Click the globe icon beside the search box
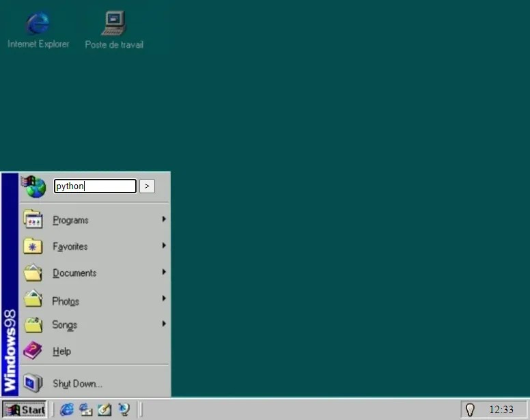 coord(33,186)
